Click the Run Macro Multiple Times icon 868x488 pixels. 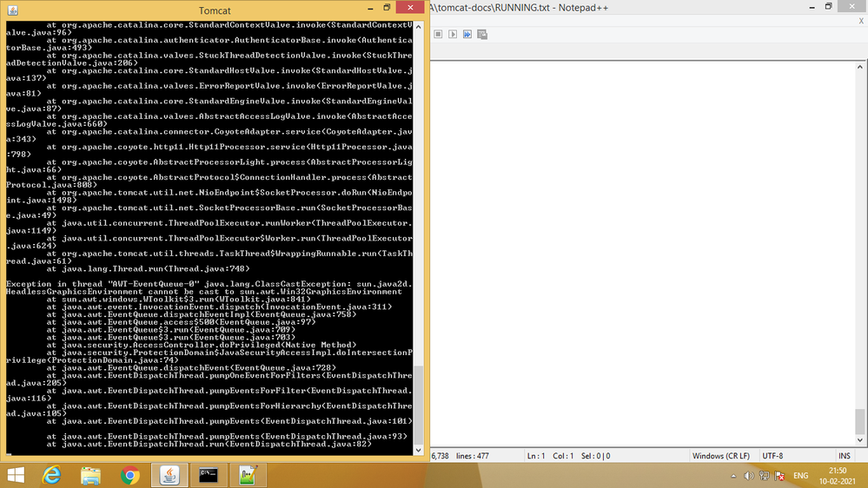pos(467,35)
